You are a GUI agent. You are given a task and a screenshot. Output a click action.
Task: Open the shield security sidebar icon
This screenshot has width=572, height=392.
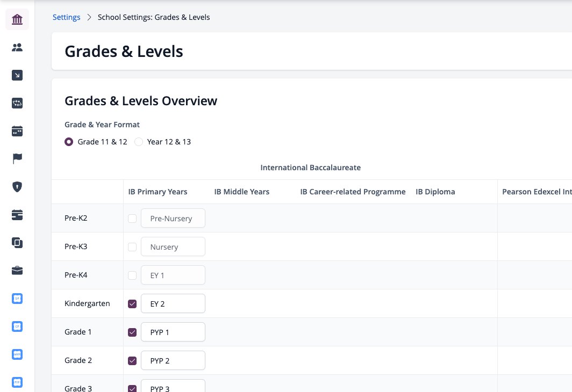[17, 187]
